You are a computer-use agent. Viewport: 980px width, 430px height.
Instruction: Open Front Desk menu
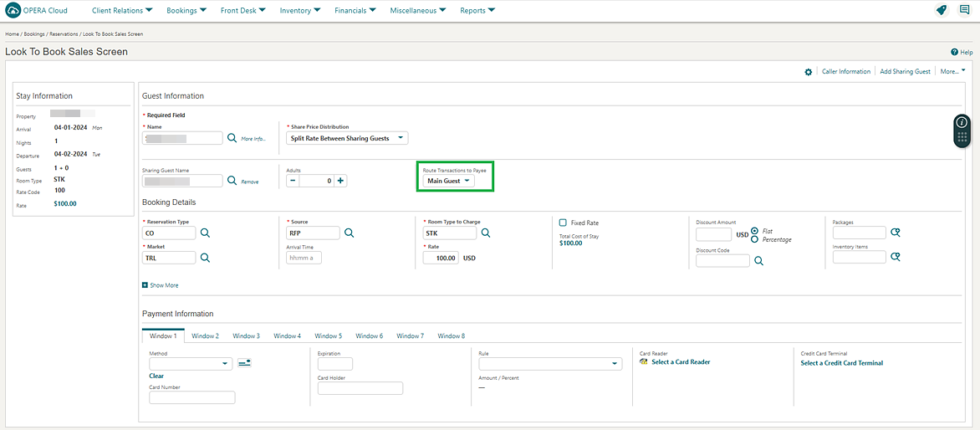point(243,10)
